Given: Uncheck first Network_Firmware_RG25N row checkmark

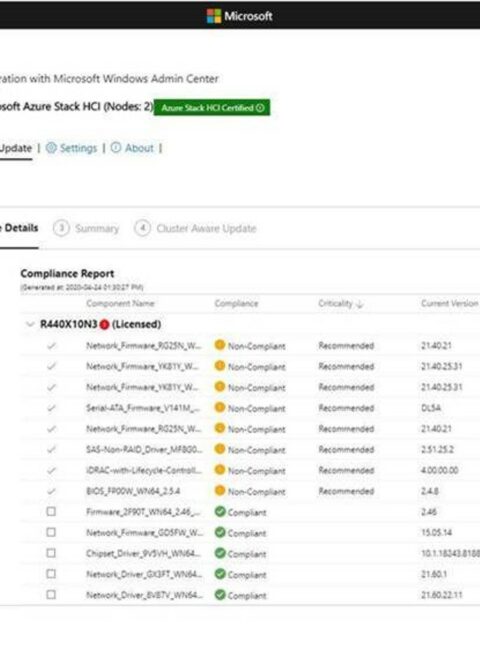Looking at the screenshot, I should click(51, 345).
